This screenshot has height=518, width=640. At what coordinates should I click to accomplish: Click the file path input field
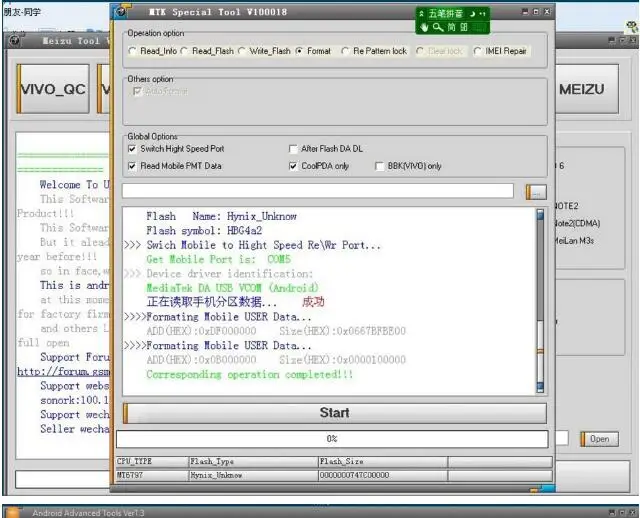pos(318,191)
